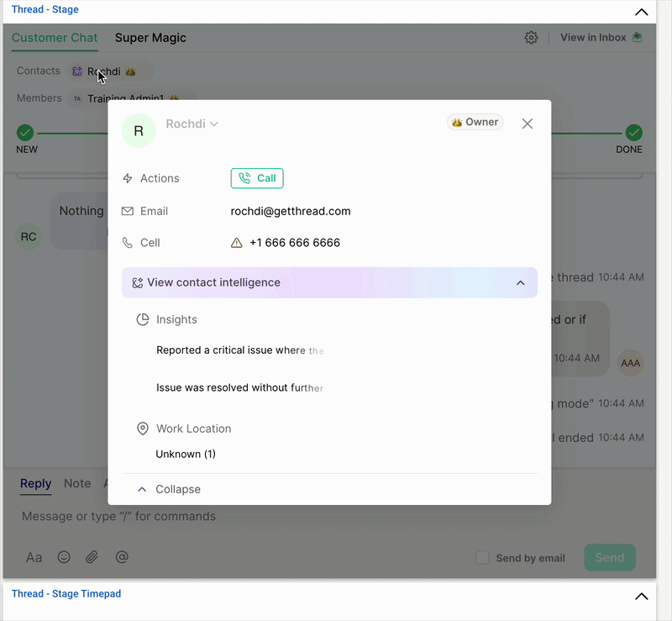Click the Owner crown badge
The width and height of the screenshot is (672, 621).
[475, 122]
